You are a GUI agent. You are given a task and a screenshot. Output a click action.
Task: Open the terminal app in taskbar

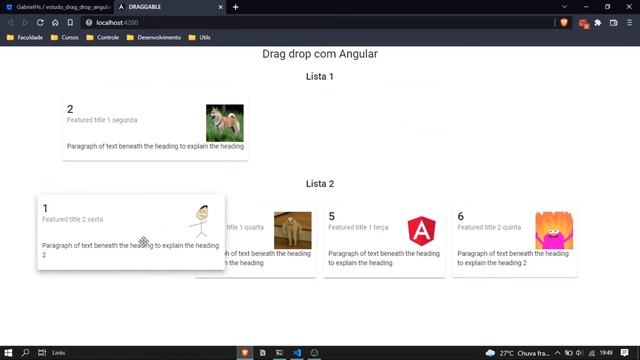pyautogui.click(x=279, y=353)
